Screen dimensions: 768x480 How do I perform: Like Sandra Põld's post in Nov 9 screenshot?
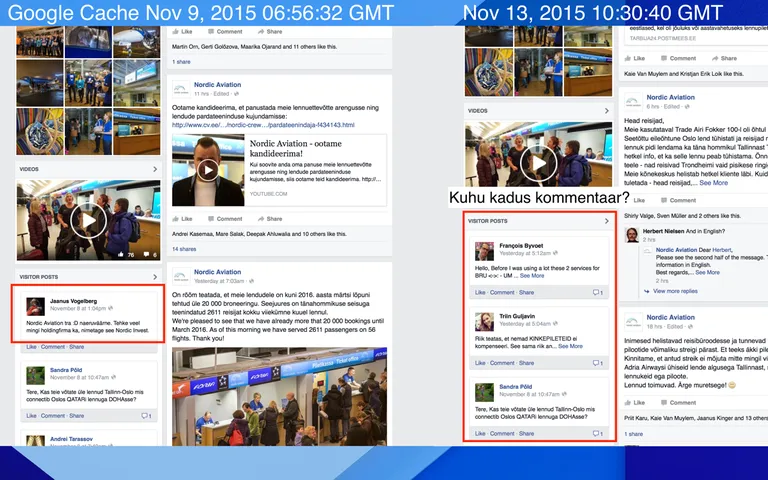31,416
